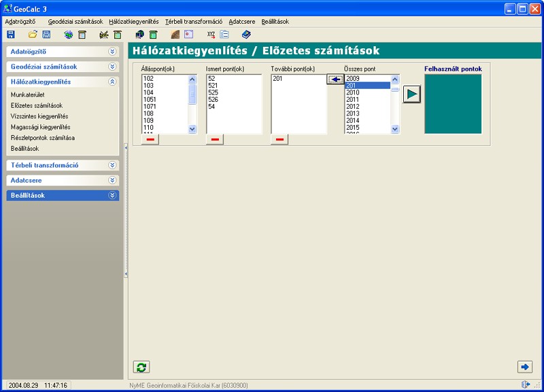This screenshot has width=544, height=392.
Task: Expand the Adatcsere sidebar panel
Action: [x=112, y=180]
